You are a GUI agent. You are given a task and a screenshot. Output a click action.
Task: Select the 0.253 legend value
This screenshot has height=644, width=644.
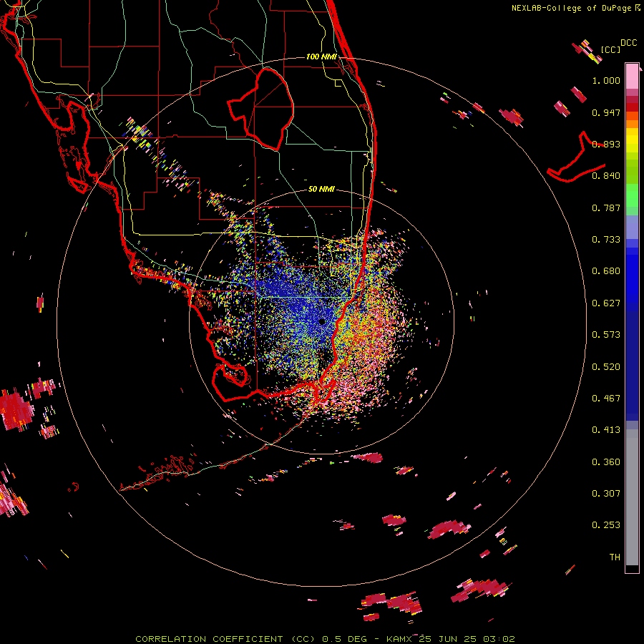pyautogui.click(x=606, y=525)
